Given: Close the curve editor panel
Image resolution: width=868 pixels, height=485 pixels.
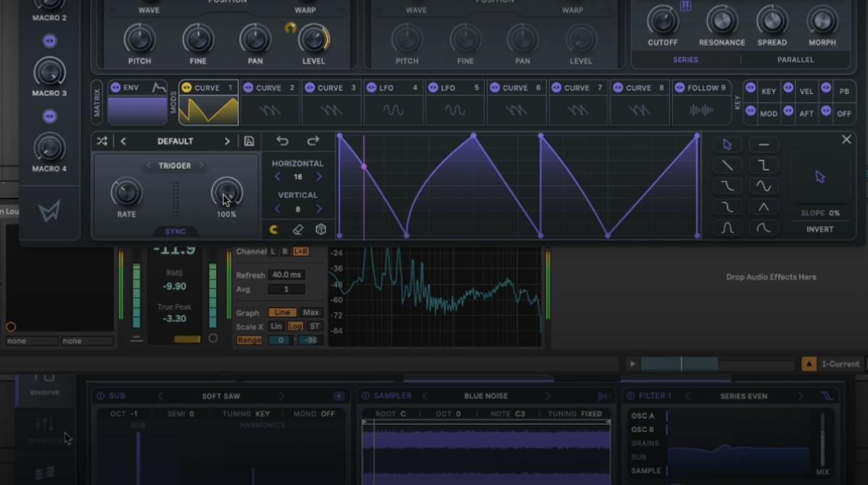Looking at the screenshot, I should coord(846,140).
